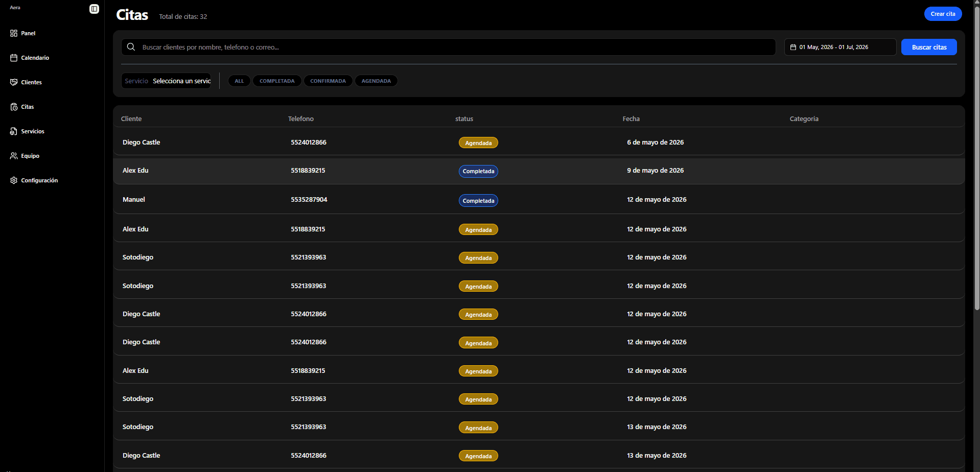The height and width of the screenshot is (472, 980).
Task: Open Clientes in the sidebar
Action: [31, 82]
